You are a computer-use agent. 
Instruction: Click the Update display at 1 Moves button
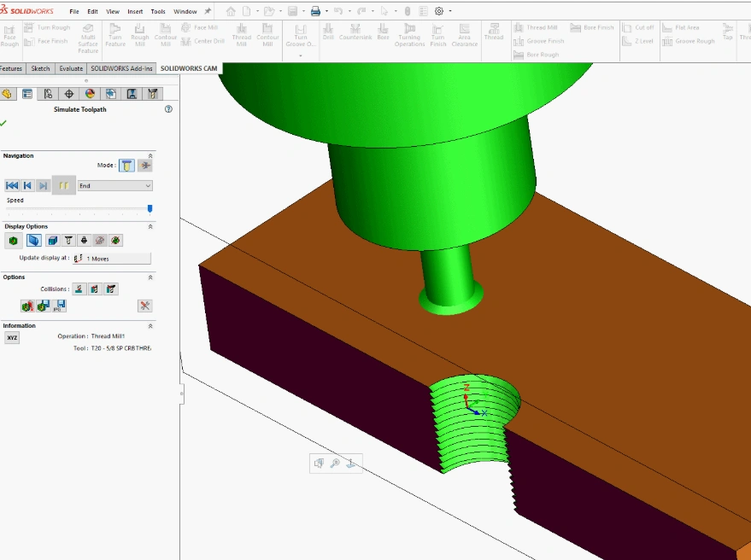(112, 259)
